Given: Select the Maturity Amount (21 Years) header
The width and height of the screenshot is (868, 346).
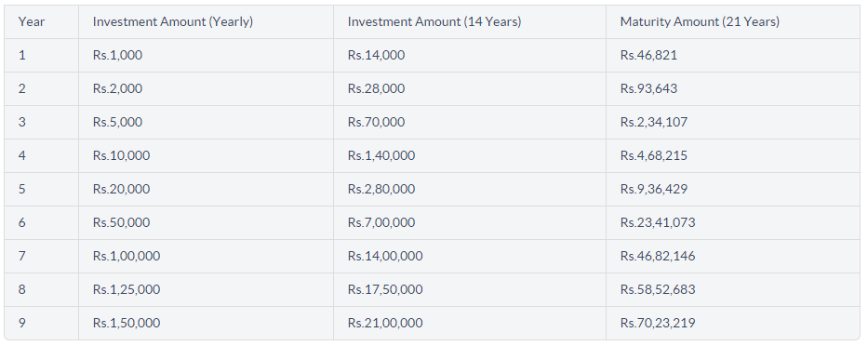Looking at the screenshot, I should [700, 21].
